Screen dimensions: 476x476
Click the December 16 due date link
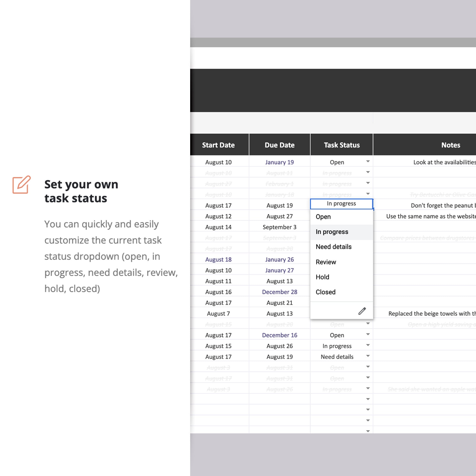tap(279, 335)
